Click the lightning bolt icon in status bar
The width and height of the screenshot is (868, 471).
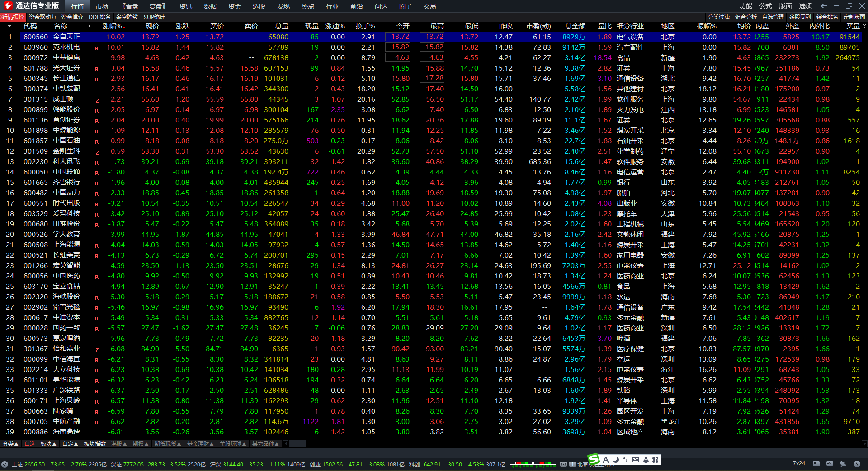(857, 464)
